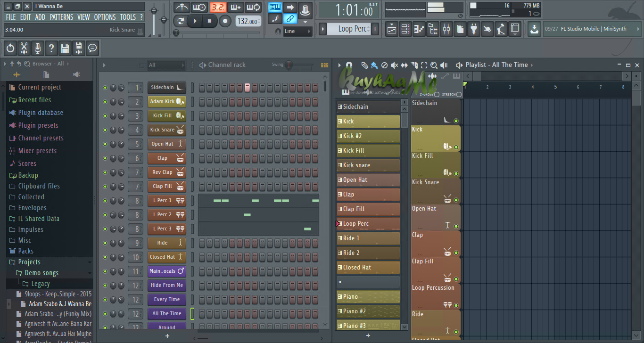644x343 pixels.
Task: Open the Channel rack 'All' filter dropdown
Action: 166,65
